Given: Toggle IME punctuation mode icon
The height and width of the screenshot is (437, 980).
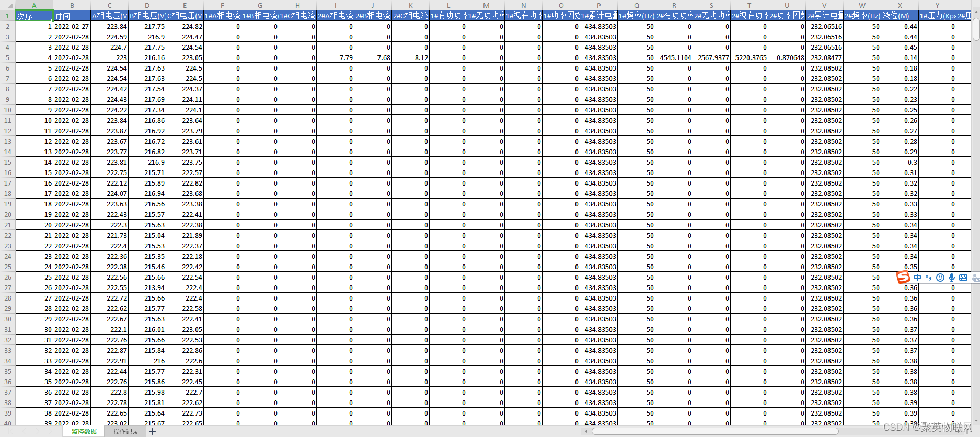Looking at the screenshot, I should pos(929,278).
